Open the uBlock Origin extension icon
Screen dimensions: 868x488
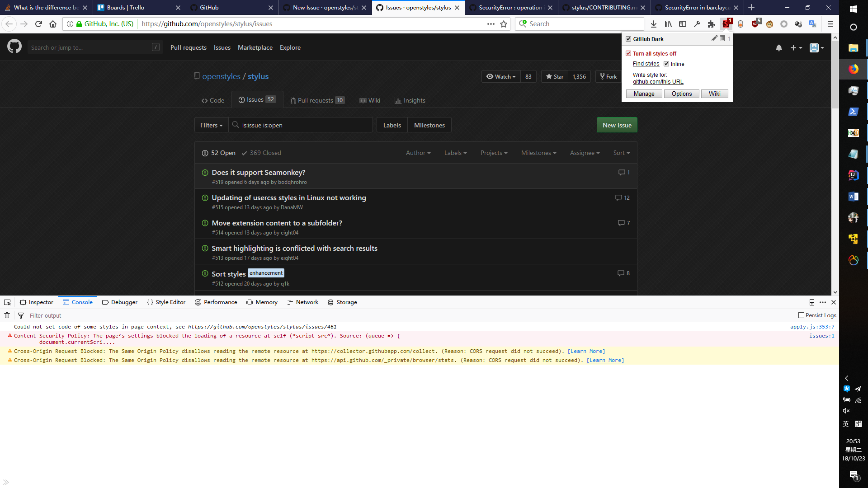pos(755,24)
